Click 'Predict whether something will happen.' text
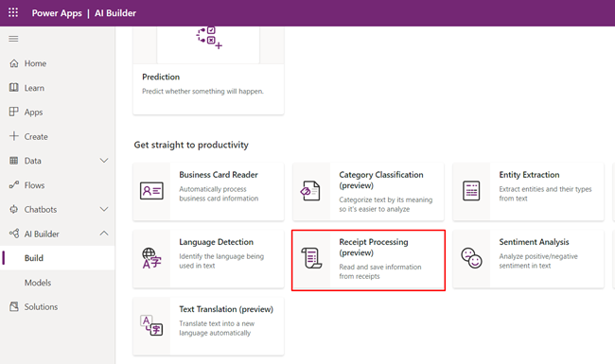The width and height of the screenshot is (615, 364). click(x=202, y=92)
